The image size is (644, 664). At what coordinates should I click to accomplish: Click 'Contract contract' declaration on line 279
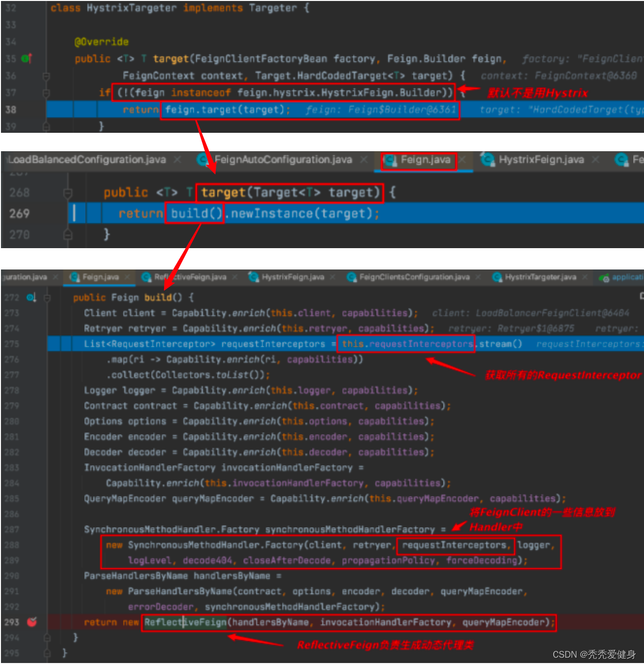pos(130,406)
